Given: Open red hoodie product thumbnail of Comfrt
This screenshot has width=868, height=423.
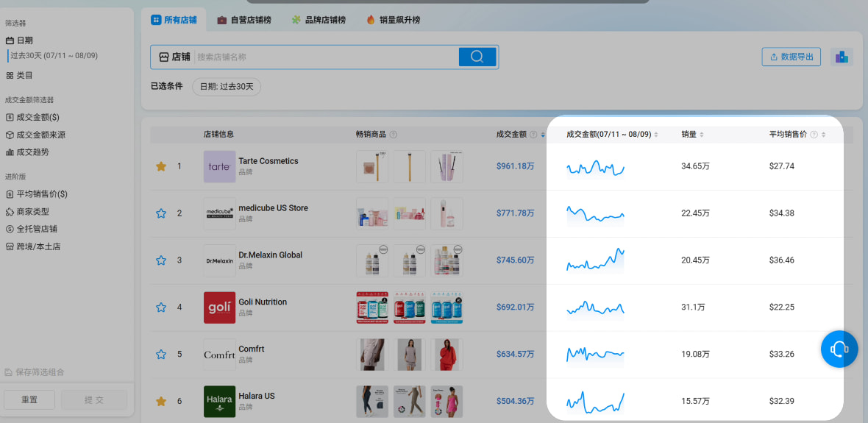Looking at the screenshot, I should click(x=447, y=355).
